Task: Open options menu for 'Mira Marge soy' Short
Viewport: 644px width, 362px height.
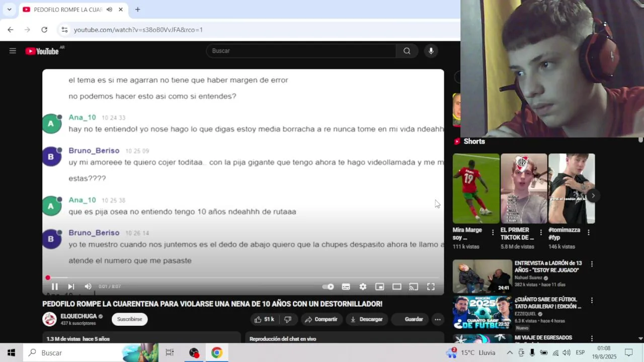Action: [493, 232]
